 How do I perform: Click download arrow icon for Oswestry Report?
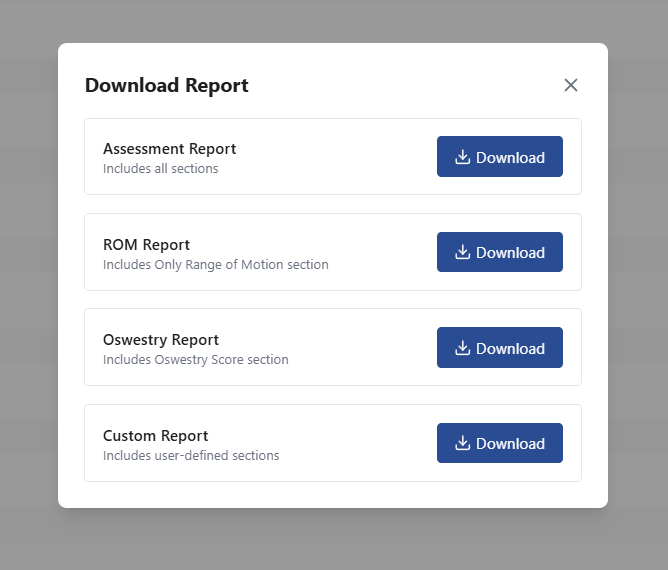tap(462, 348)
